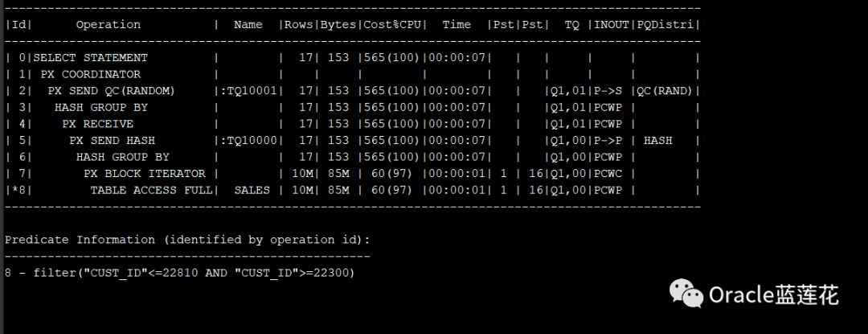Click the TABLE ACCESS FULL operation
Viewport: 868px width, 334px height.
click(151, 190)
